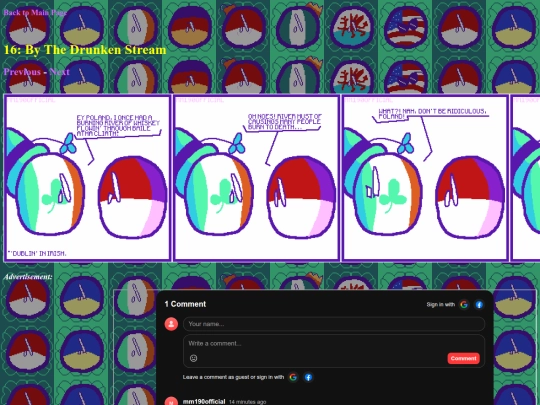Viewport: 540px width, 405px height.
Task: Open the second comic panel about river burning
Action: point(256,178)
